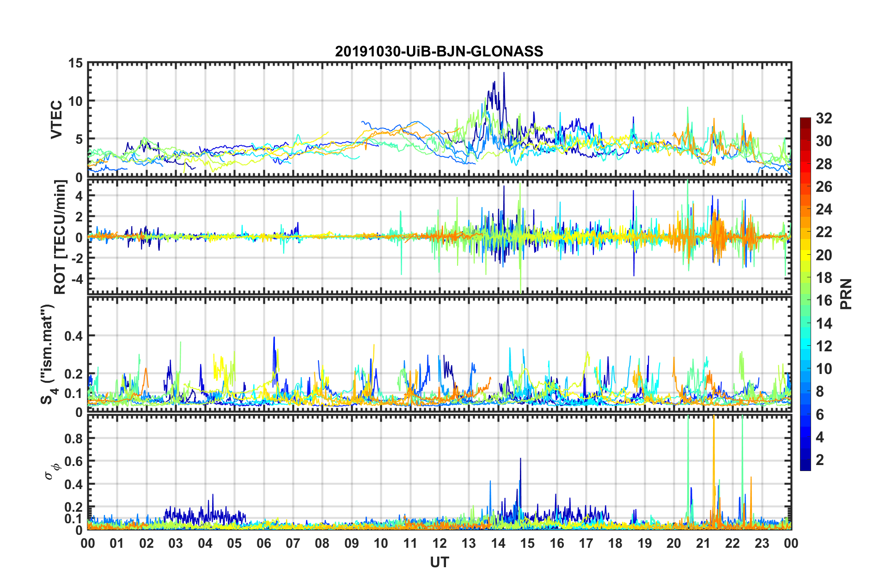Click x-axis tick label 19
Image resolution: width=879 pixels, height=588 pixels.
pyautogui.click(x=645, y=544)
